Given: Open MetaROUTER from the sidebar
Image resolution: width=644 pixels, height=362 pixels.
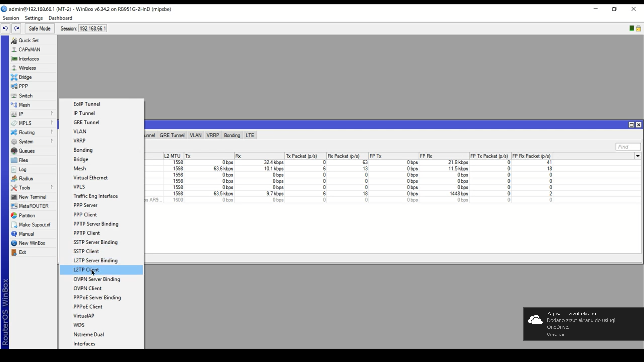Looking at the screenshot, I should click(x=33, y=206).
